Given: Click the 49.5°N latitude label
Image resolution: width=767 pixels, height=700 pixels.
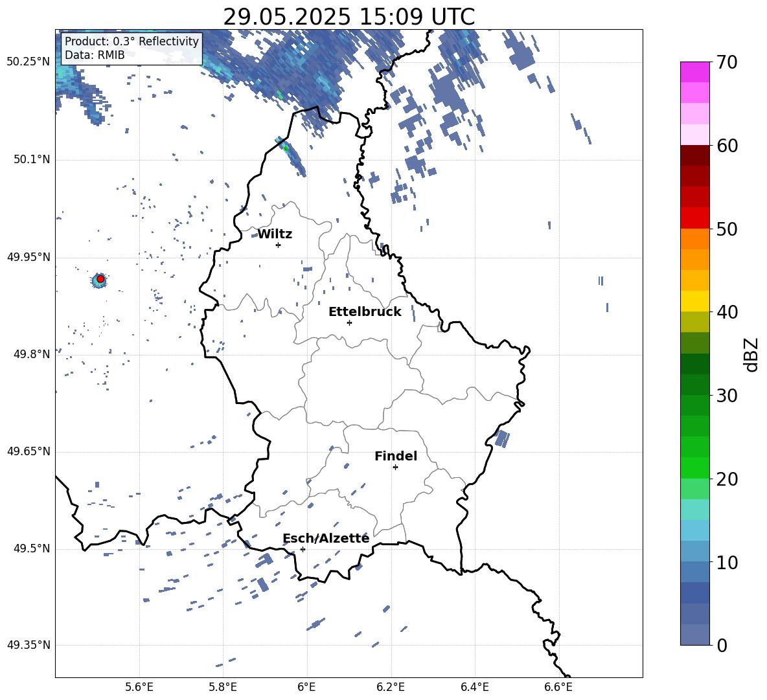Looking at the screenshot, I should (x=32, y=548).
